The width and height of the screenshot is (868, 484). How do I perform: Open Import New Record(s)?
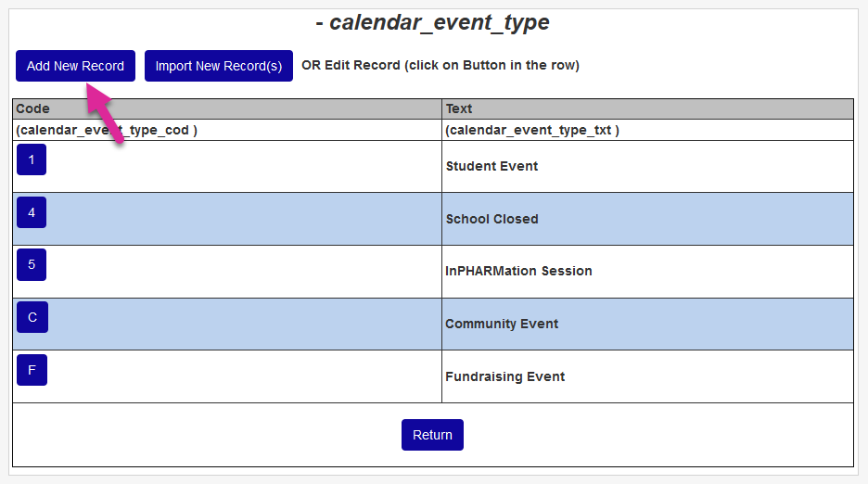[218, 66]
